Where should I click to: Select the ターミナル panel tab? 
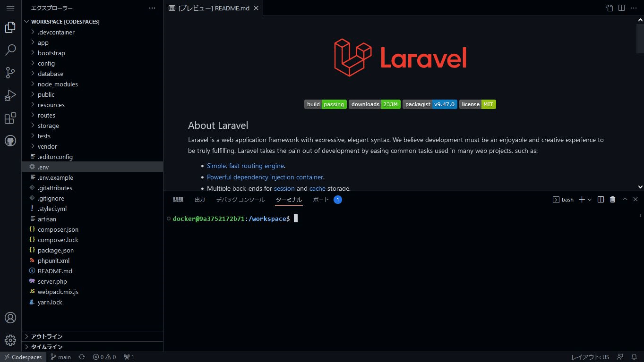(289, 200)
